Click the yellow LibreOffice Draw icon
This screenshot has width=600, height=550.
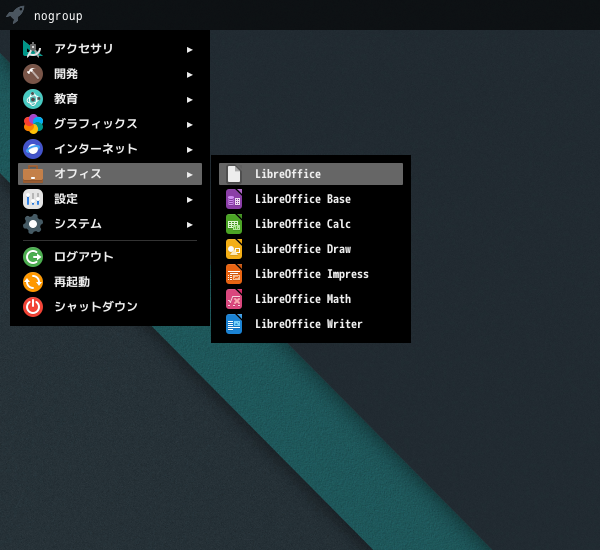(234, 249)
